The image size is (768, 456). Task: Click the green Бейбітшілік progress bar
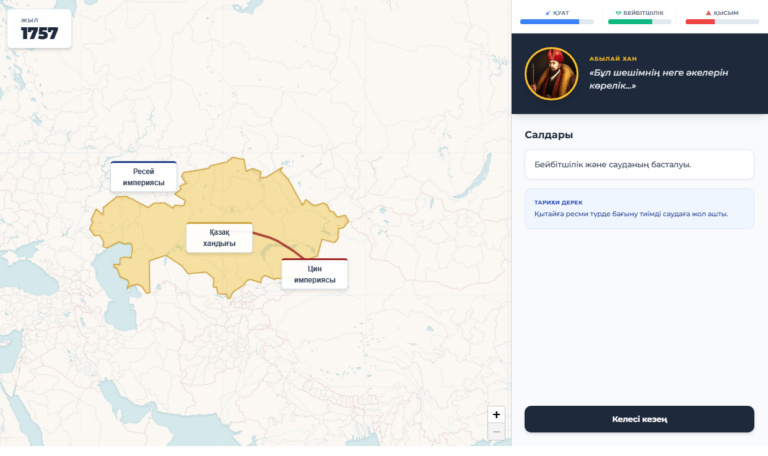[x=639, y=22]
